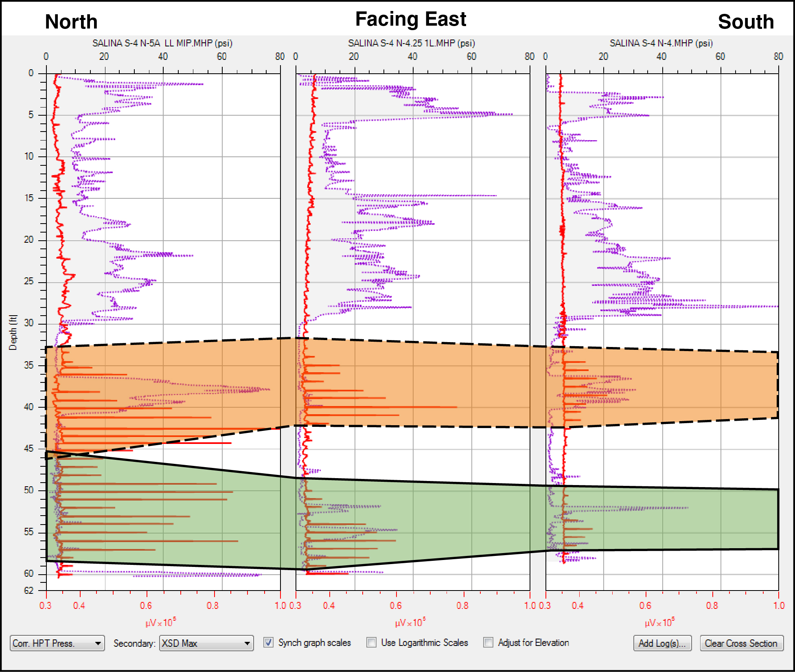Click the Secondary: label text

[x=134, y=643]
